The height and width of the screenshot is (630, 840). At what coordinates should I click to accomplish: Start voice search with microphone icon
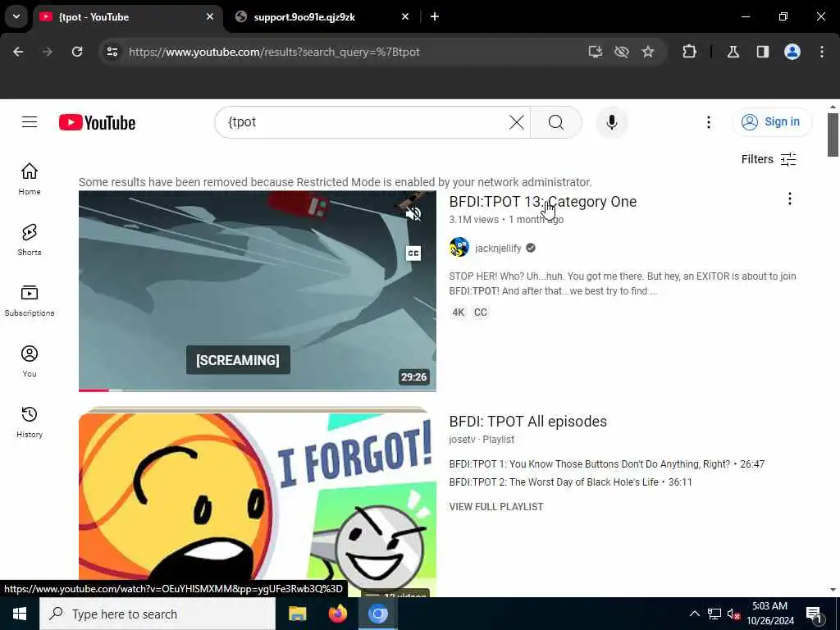tap(612, 122)
